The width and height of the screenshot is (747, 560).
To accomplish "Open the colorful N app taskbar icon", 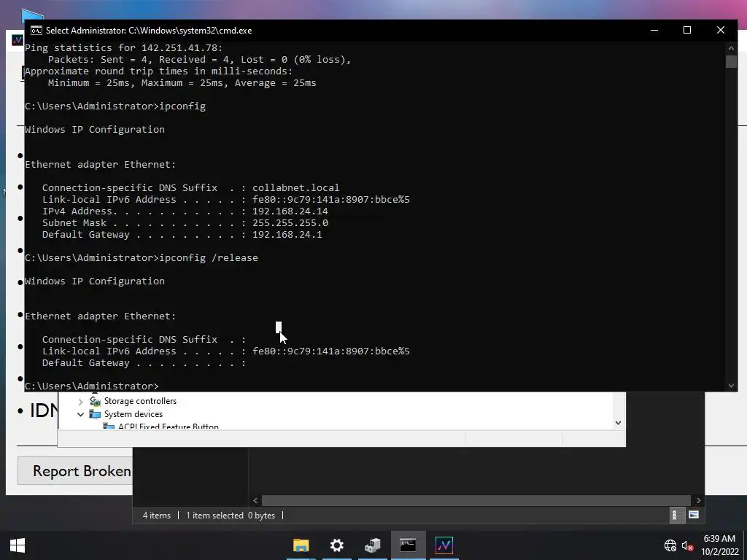I will point(444,545).
